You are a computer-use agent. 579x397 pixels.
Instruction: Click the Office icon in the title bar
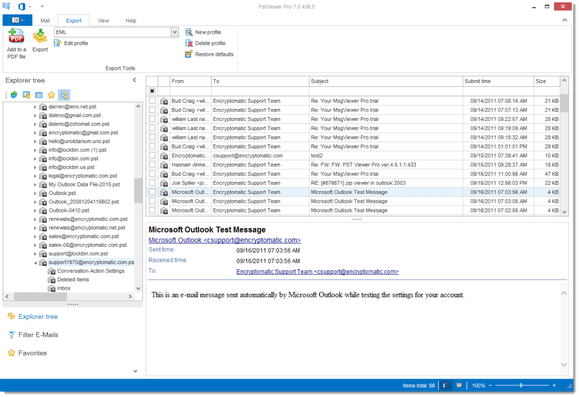pyautogui.click(x=21, y=6)
